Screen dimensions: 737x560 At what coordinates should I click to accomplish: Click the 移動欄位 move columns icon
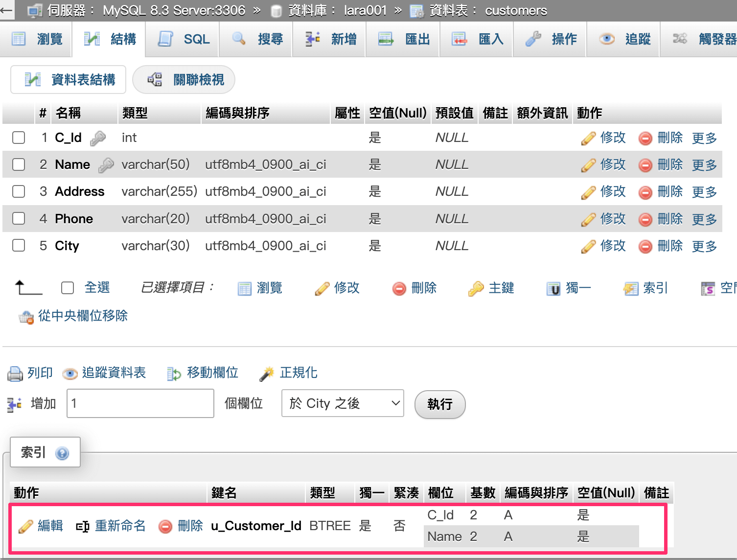[174, 374]
